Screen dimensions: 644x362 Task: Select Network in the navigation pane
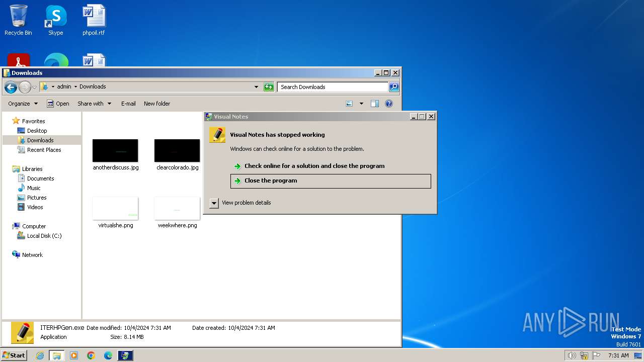pos(27,255)
